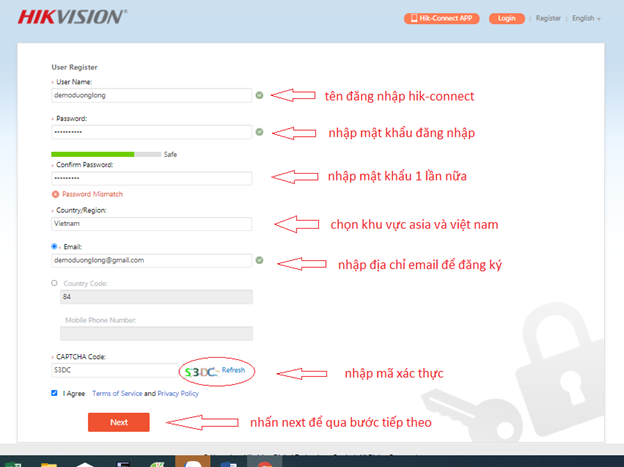Click the Mobile Phone Number field

[156, 334]
